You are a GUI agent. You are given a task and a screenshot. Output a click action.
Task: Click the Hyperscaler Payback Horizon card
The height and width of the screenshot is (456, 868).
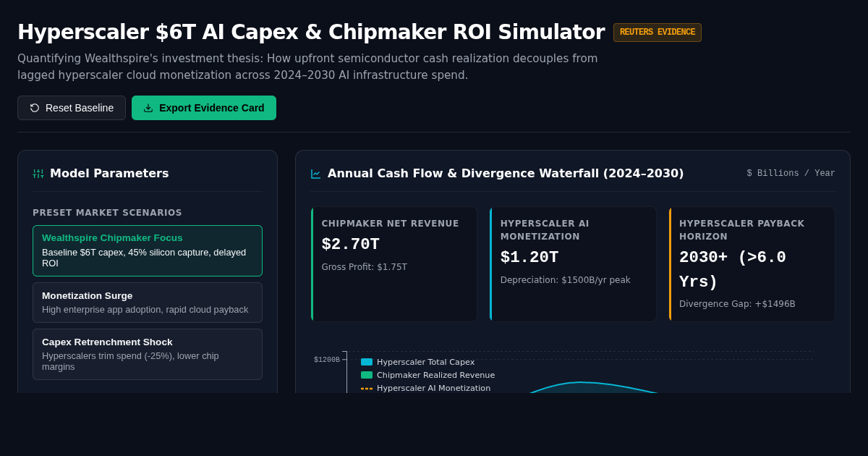[x=752, y=264]
